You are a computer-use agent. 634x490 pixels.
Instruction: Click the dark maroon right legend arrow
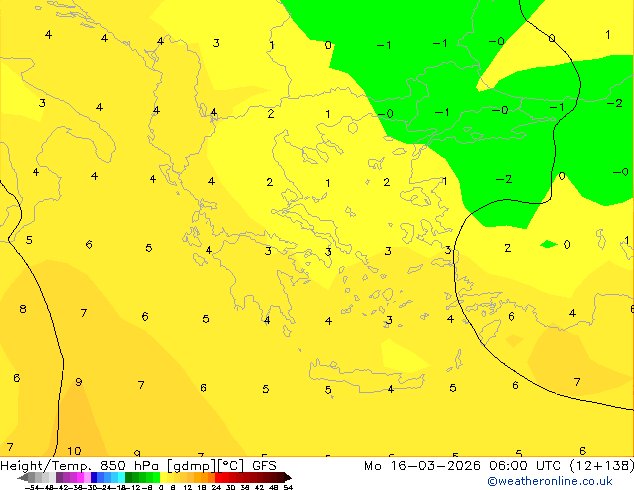(288, 477)
